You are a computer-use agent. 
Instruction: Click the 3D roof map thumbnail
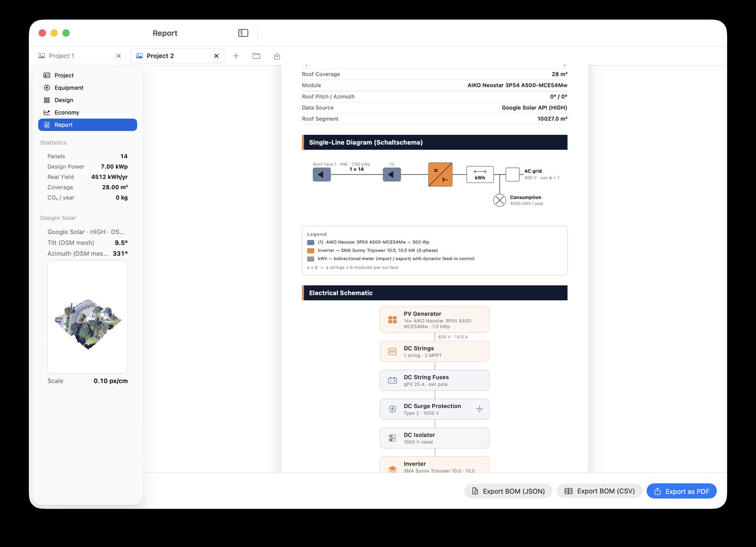87,317
